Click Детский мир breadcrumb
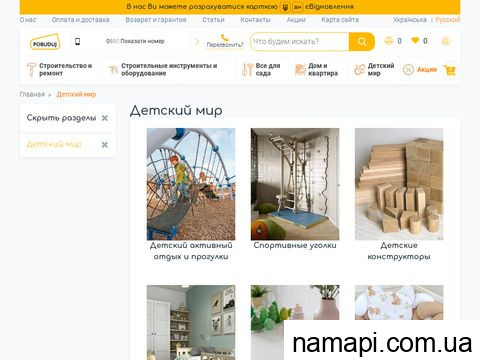The image size is (480, 360). point(76,94)
